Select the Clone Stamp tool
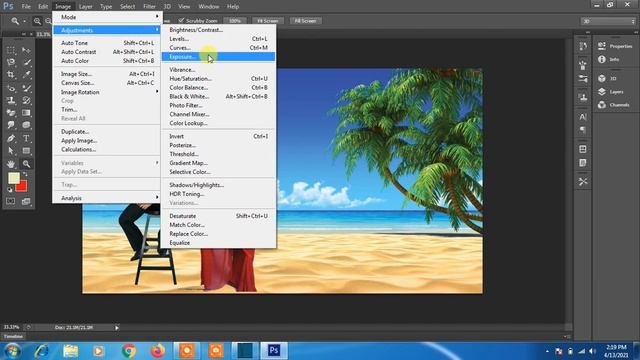The width and height of the screenshot is (640, 360). pos(11,100)
